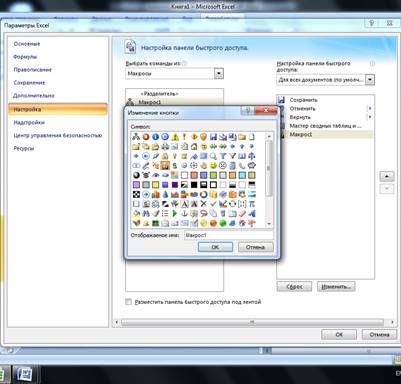This screenshot has width=401, height=384.
Task: Click the Сброс button
Action: 294,287
